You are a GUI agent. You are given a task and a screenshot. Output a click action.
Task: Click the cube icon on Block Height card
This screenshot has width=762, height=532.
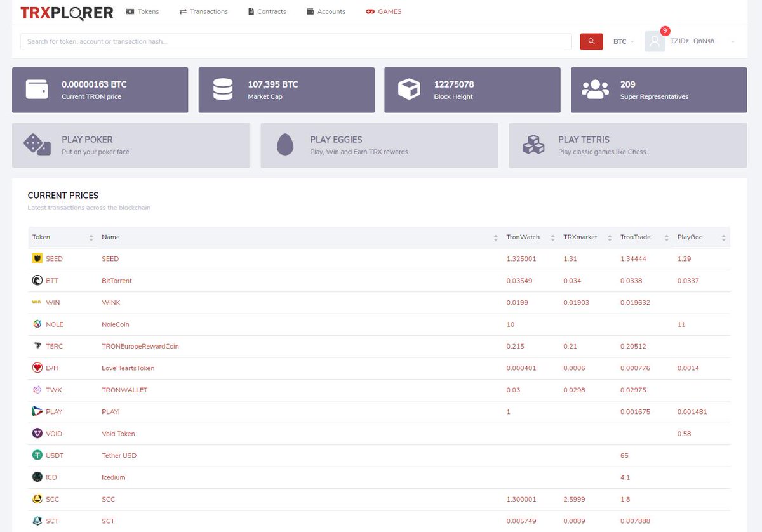(x=408, y=90)
